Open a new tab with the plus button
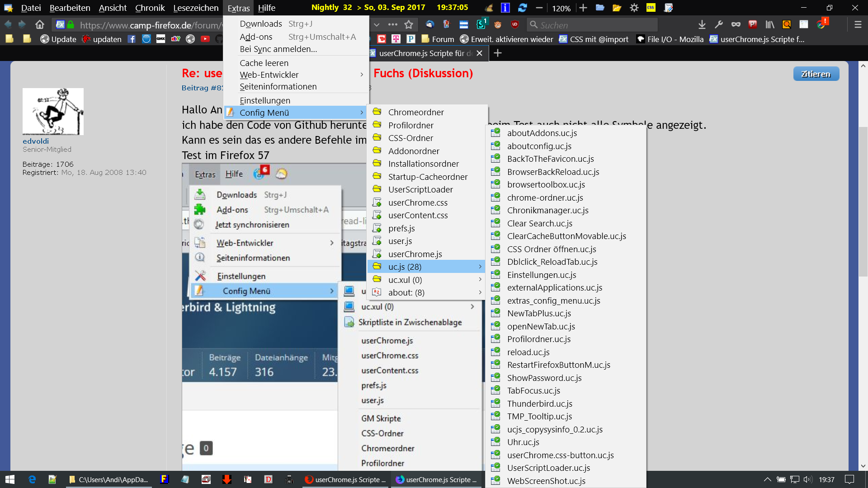Screen dimensions: 868x488 click(x=498, y=53)
